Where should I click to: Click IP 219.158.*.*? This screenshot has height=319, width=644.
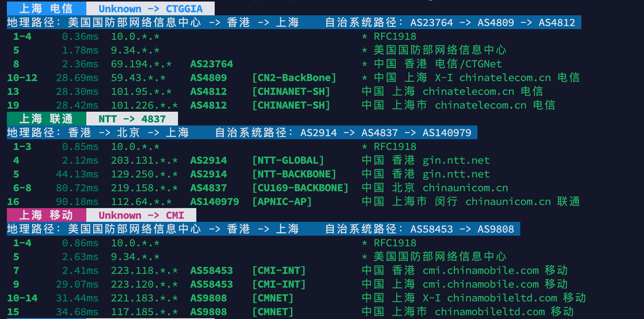[x=144, y=187]
